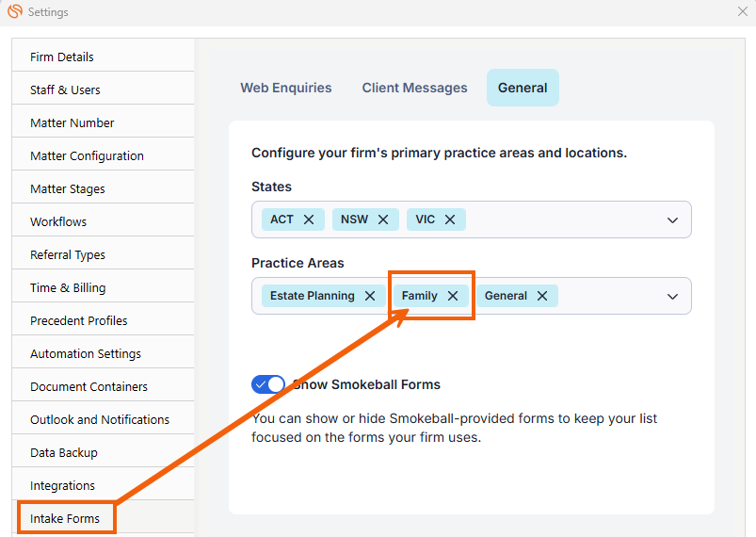Click the Smokeball logo icon

pos(14,12)
